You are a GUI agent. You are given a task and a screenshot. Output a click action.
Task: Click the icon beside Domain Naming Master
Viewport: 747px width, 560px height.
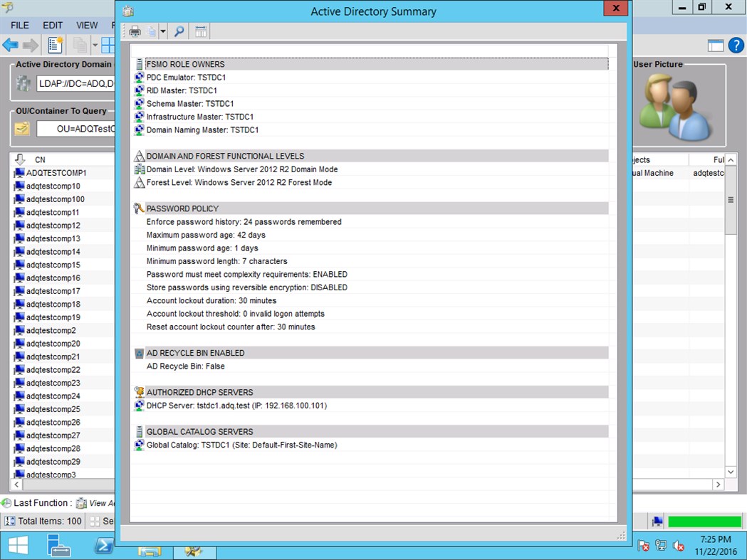click(139, 130)
